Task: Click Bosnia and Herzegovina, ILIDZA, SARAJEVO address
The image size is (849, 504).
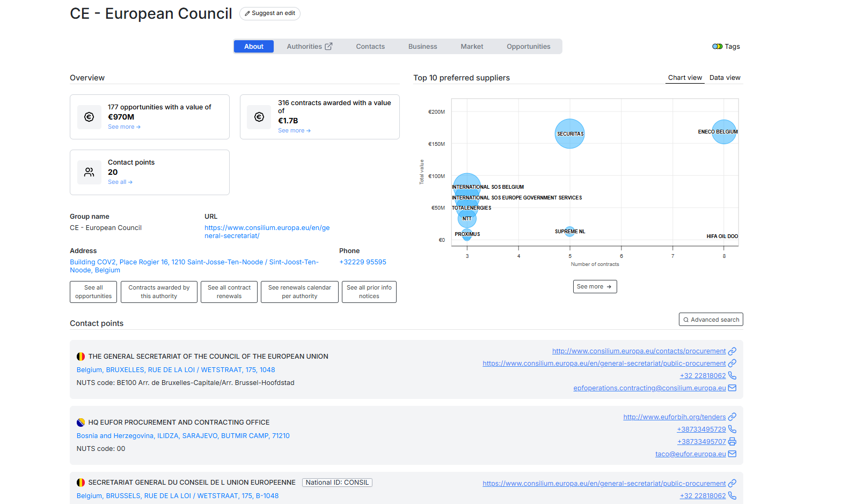Action: pyautogui.click(x=183, y=436)
